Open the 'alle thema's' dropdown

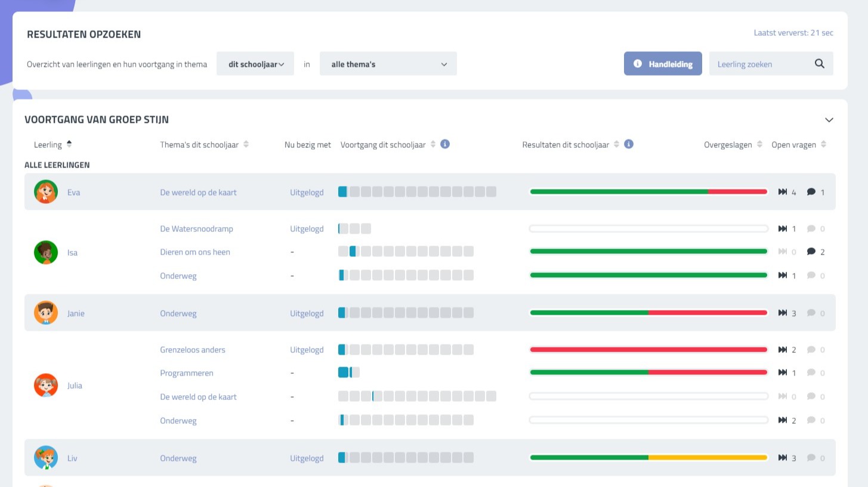click(388, 64)
